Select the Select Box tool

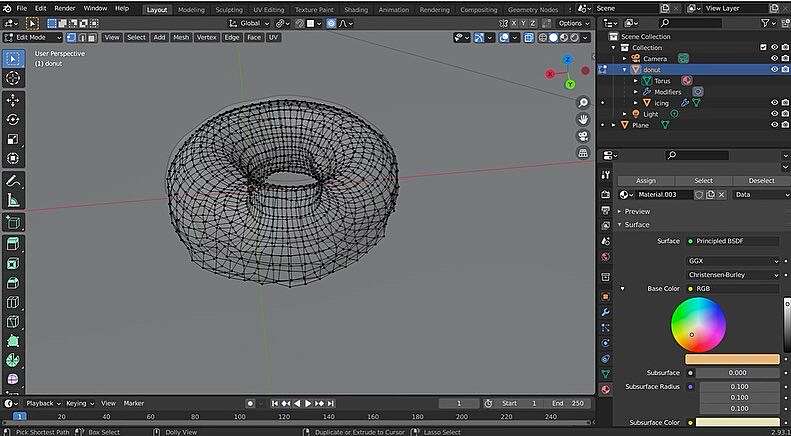point(14,59)
